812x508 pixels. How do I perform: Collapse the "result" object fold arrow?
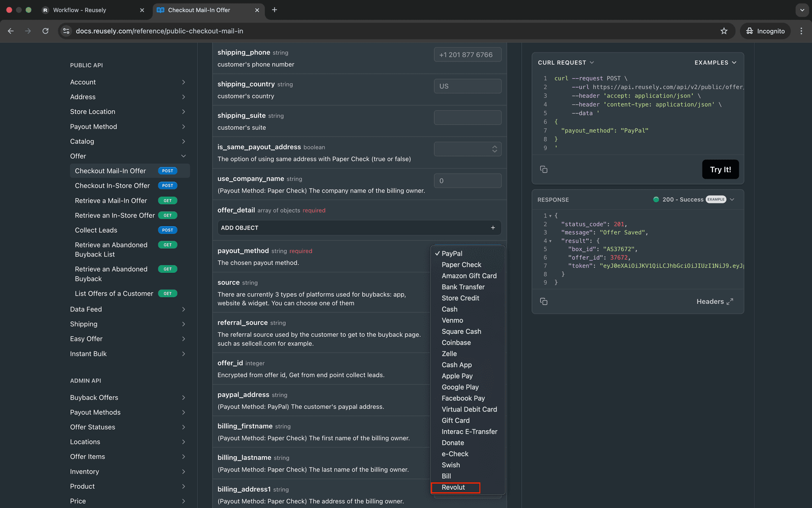[551, 241]
